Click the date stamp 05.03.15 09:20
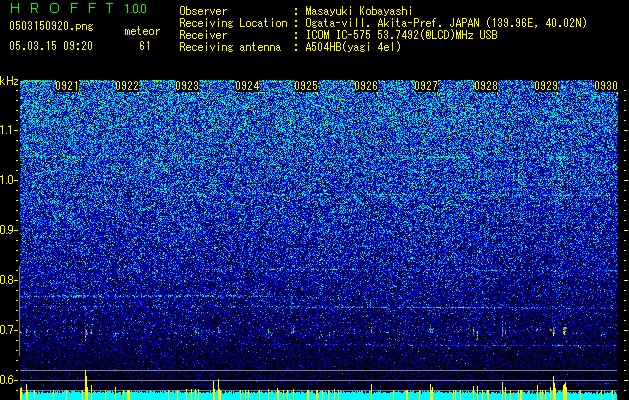629x400 pixels. pyautogui.click(x=51, y=46)
